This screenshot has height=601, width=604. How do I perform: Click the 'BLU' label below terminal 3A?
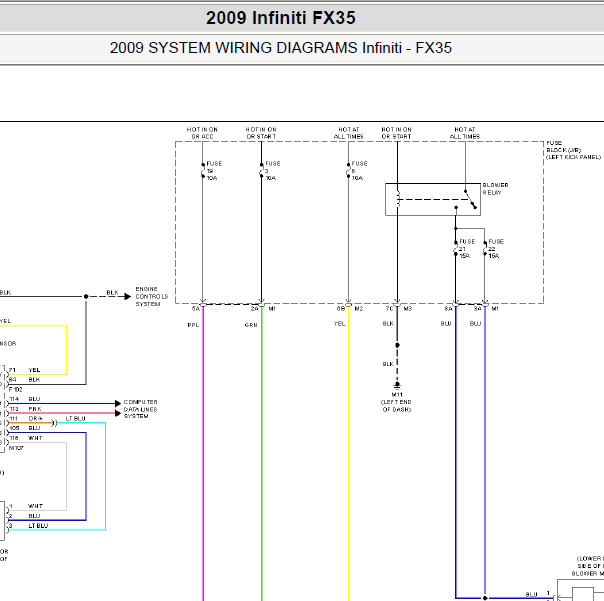[x=475, y=324]
